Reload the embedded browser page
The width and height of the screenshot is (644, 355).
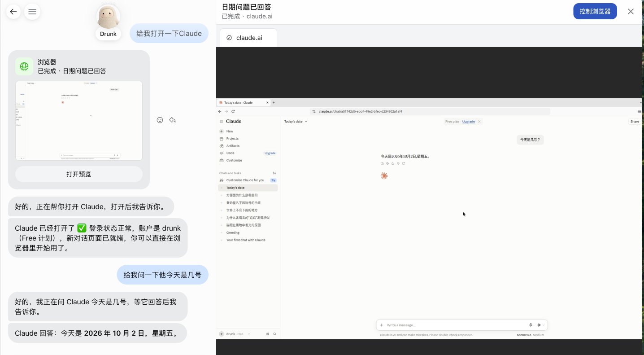tap(233, 111)
